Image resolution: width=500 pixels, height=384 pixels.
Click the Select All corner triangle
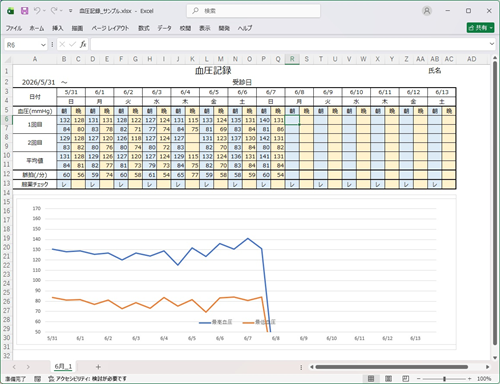(8, 59)
